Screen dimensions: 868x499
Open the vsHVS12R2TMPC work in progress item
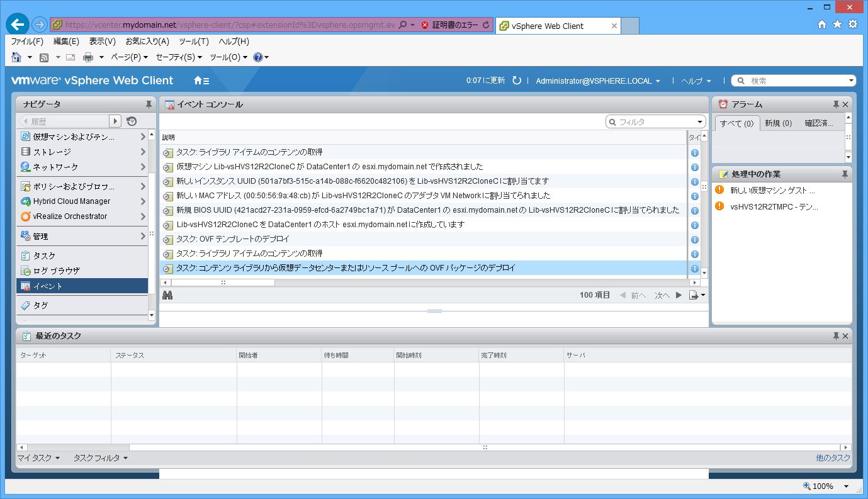coord(774,206)
